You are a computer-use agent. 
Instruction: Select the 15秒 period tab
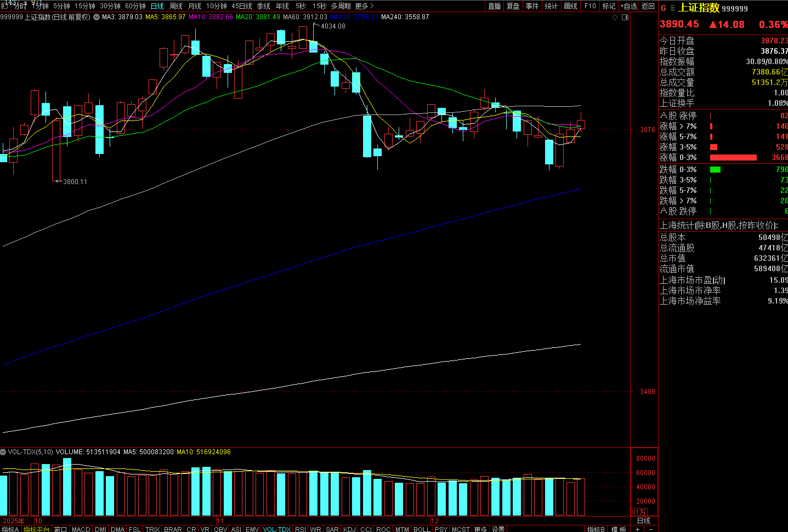(x=319, y=6)
